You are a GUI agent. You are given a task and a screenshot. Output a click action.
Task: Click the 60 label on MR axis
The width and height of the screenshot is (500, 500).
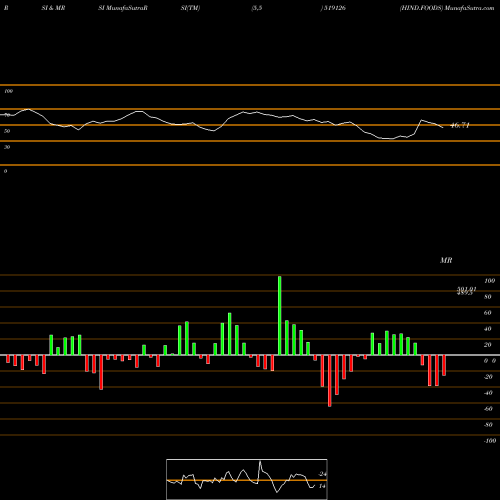[x=487, y=313]
